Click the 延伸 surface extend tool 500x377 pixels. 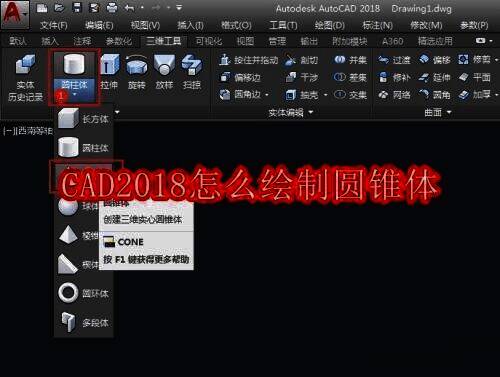[435, 78]
